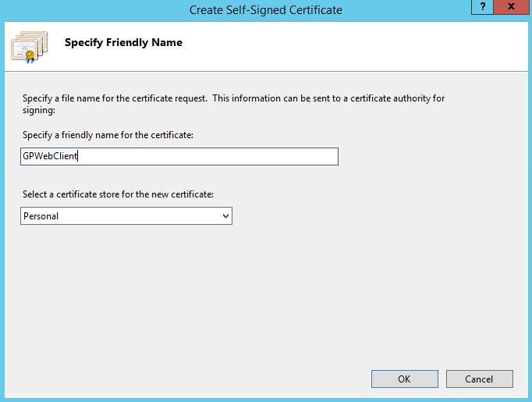This screenshot has width=532, height=402.
Task: Cancel the certificate creation
Action: tap(479, 379)
